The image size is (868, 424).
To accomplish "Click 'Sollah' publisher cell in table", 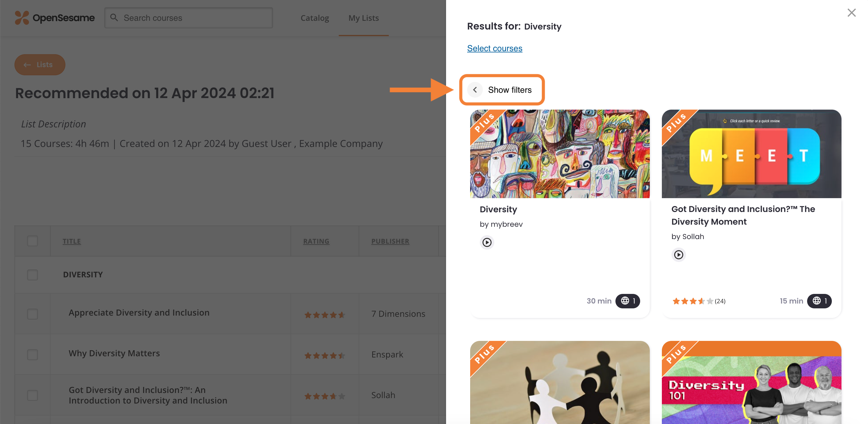I will tap(383, 395).
